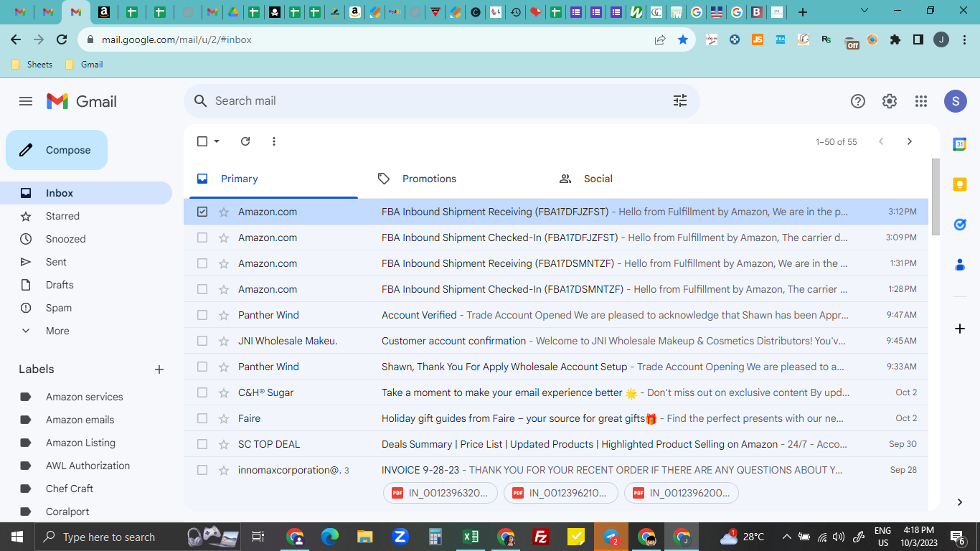This screenshot has height=551, width=980.
Task: Go to the older messages page
Action: (910, 141)
